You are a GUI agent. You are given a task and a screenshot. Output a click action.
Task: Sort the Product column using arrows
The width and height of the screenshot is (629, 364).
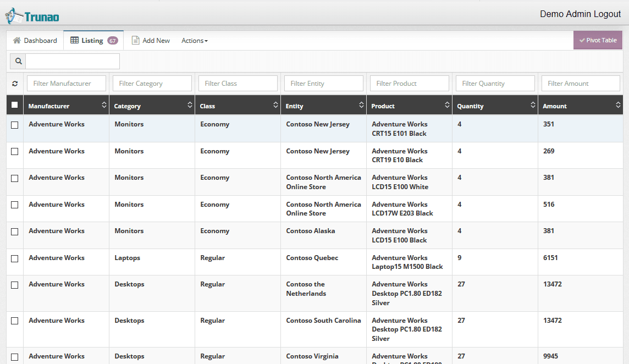pos(447,105)
